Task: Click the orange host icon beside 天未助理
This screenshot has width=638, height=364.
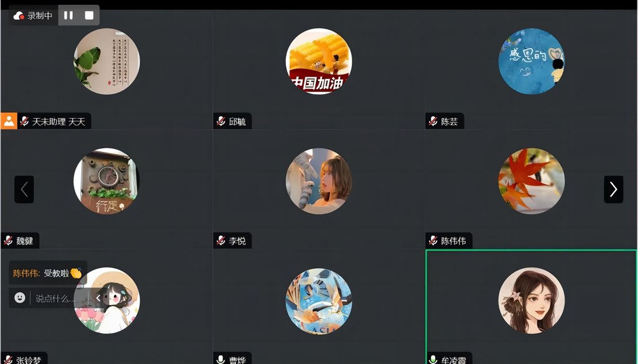Action: click(9, 121)
